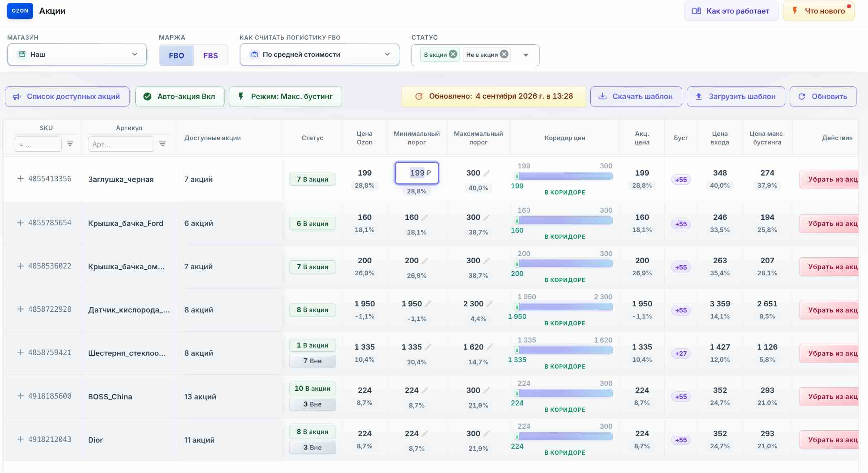868x473 pixels.
Task: Click the +27 boost badge
Action: tap(681, 354)
